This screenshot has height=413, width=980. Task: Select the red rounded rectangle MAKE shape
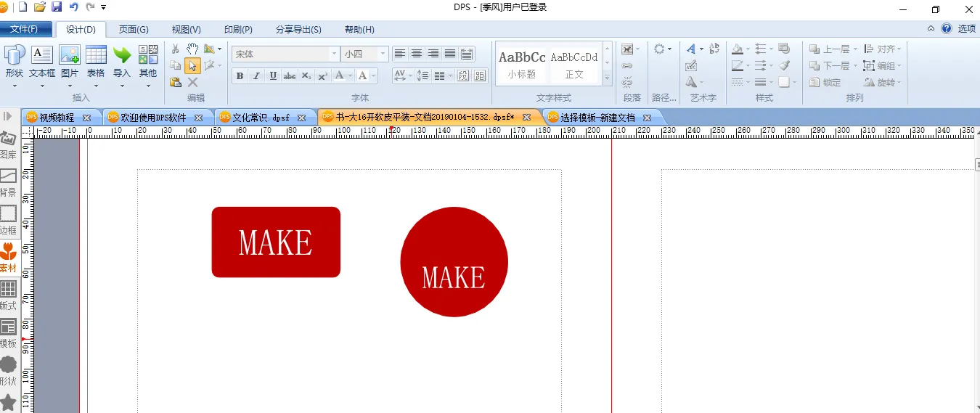tap(276, 242)
